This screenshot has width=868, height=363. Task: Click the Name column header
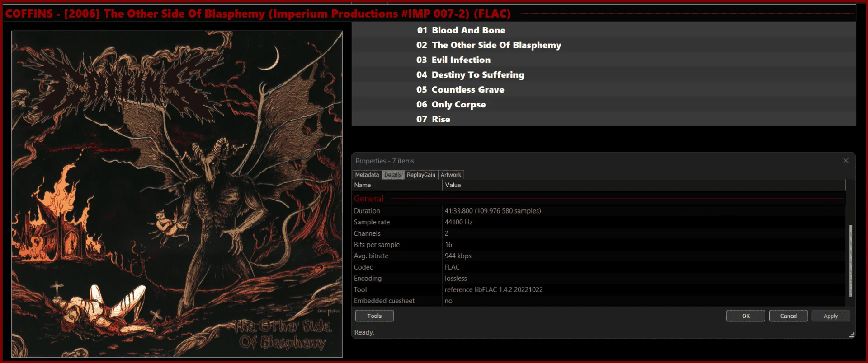[x=397, y=185]
